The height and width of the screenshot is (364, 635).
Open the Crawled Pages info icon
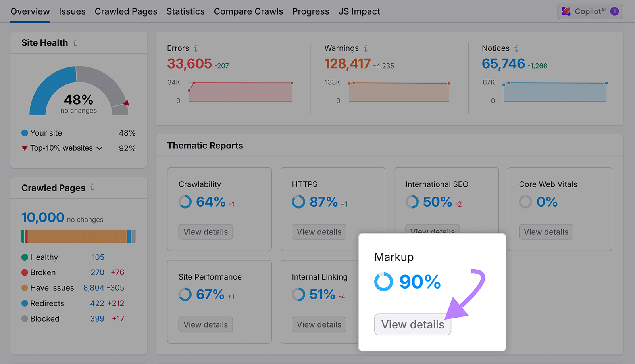[92, 188]
